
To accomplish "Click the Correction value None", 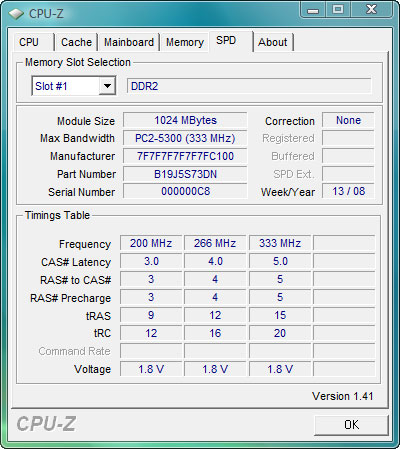I will (x=348, y=120).
